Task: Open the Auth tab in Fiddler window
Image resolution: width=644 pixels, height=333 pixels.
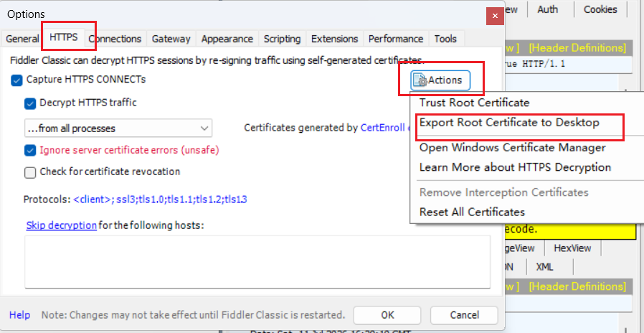Action: click(547, 9)
